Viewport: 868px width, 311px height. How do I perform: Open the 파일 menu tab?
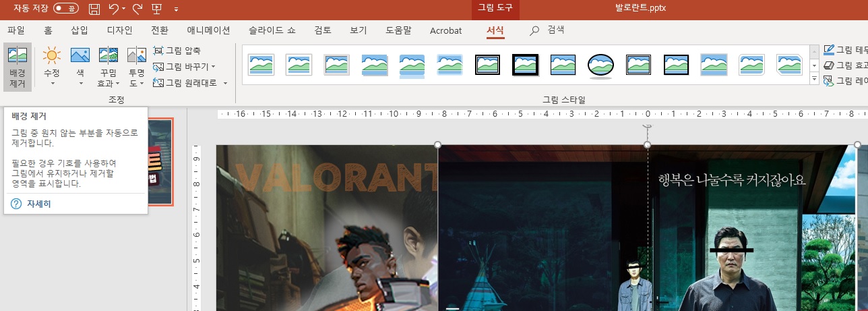16,30
